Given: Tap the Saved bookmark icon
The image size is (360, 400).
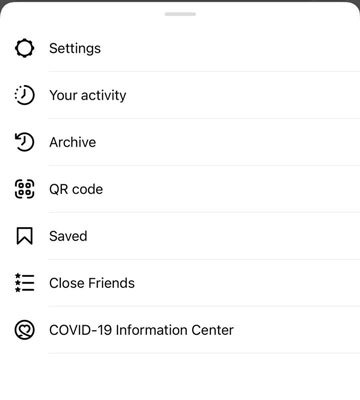Looking at the screenshot, I should coord(24,236).
